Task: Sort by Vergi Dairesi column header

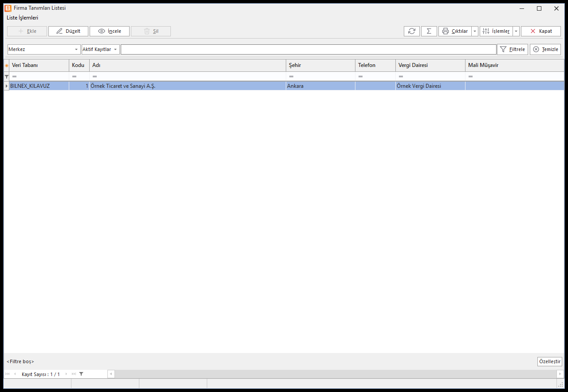Action: (x=430, y=65)
